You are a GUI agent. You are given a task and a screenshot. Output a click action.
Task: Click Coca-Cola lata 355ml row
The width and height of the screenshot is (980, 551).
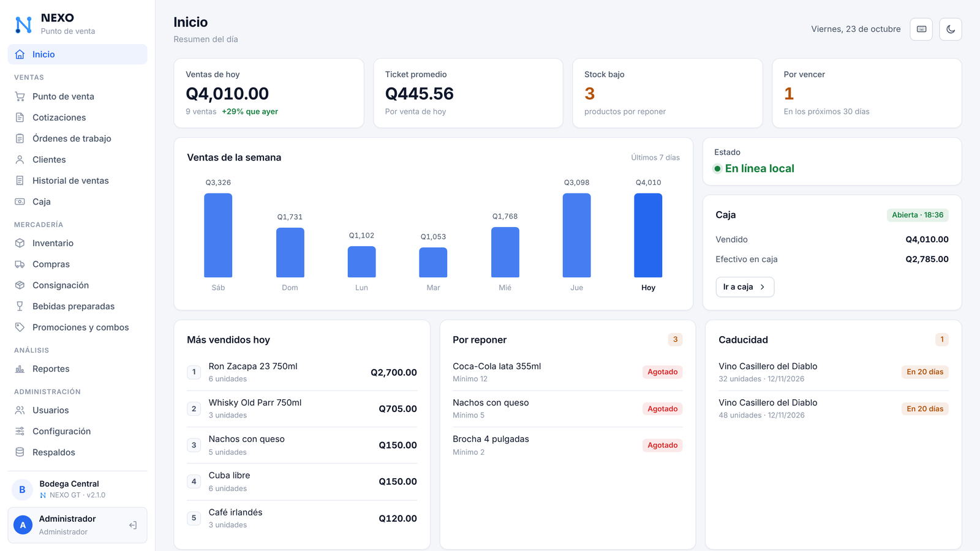pos(568,372)
